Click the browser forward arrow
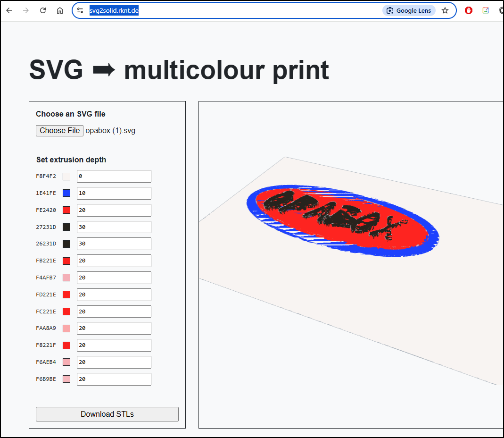The image size is (504, 438). click(26, 10)
